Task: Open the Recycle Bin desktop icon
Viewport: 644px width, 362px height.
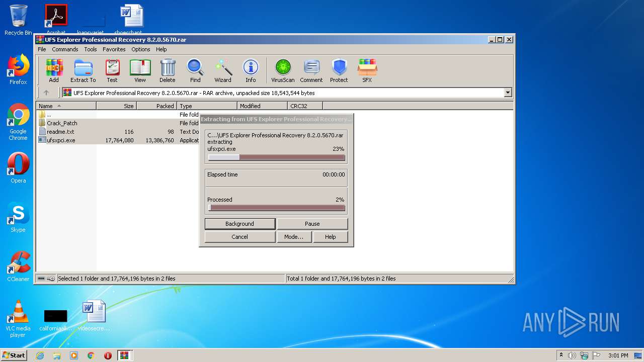Action: click(x=18, y=20)
